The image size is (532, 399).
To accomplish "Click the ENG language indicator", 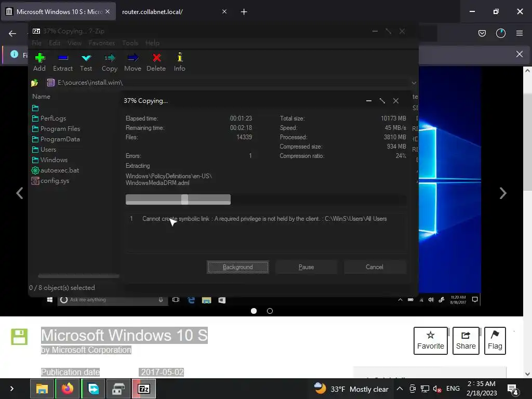I will click(453, 389).
